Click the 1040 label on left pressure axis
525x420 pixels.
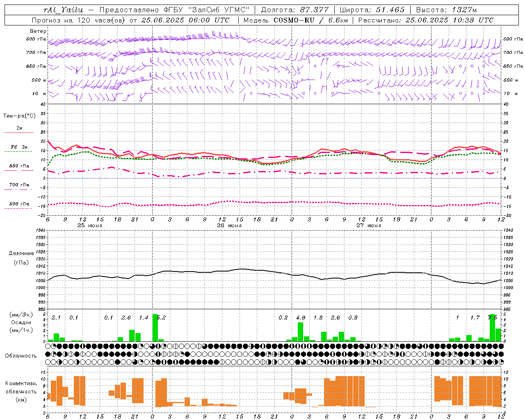point(40,230)
